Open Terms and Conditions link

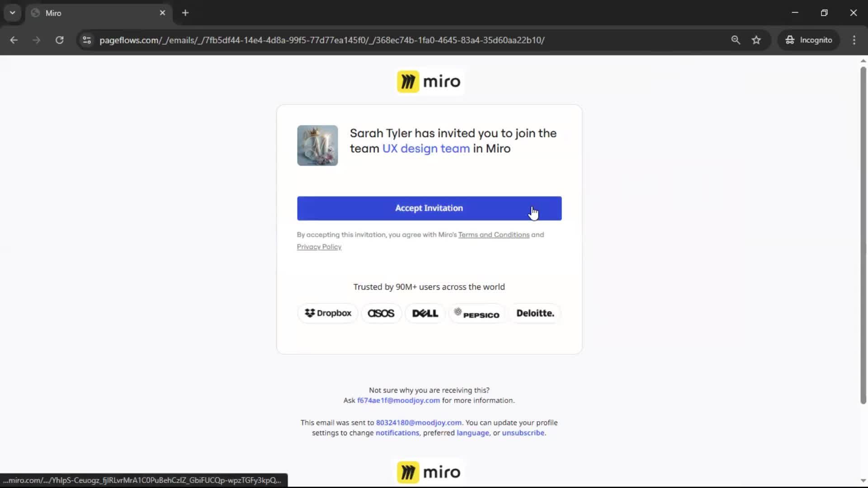[x=494, y=235]
